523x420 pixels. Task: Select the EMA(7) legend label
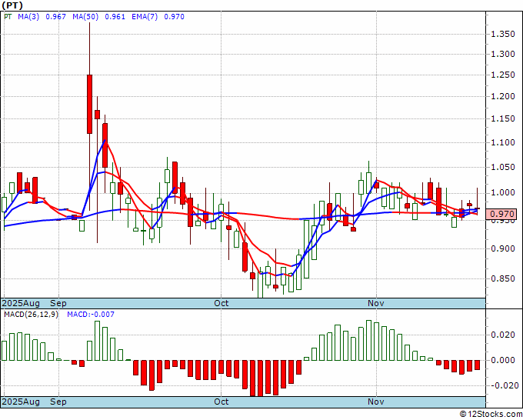(145, 17)
